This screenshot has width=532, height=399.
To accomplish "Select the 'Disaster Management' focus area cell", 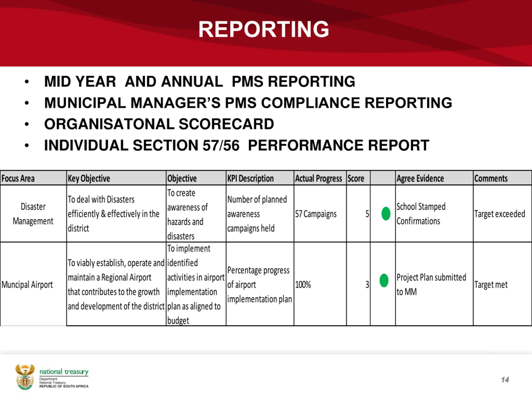I will [x=33, y=214].
